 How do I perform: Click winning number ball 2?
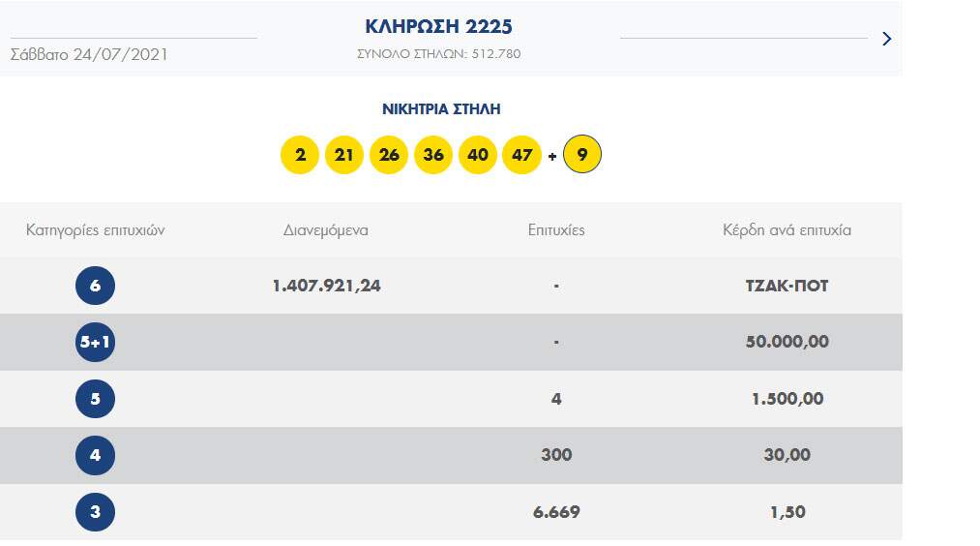pyautogui.click(x=300, y=155)
